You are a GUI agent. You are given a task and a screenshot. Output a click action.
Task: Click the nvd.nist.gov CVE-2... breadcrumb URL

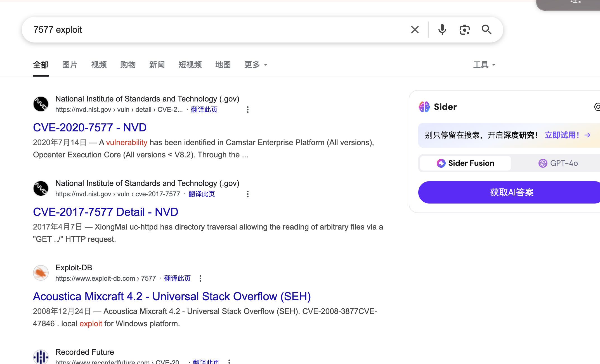click(x=119, y=110)
